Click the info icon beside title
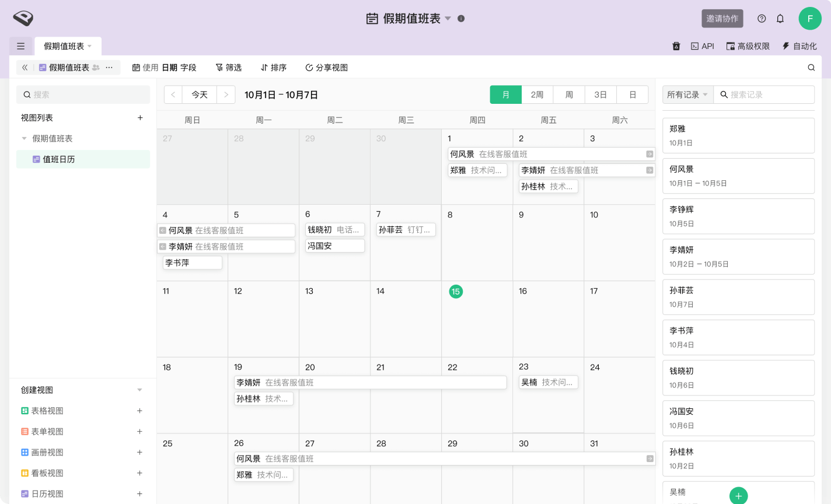Screen dimensions: 831x504 click(x=461, y=19)
